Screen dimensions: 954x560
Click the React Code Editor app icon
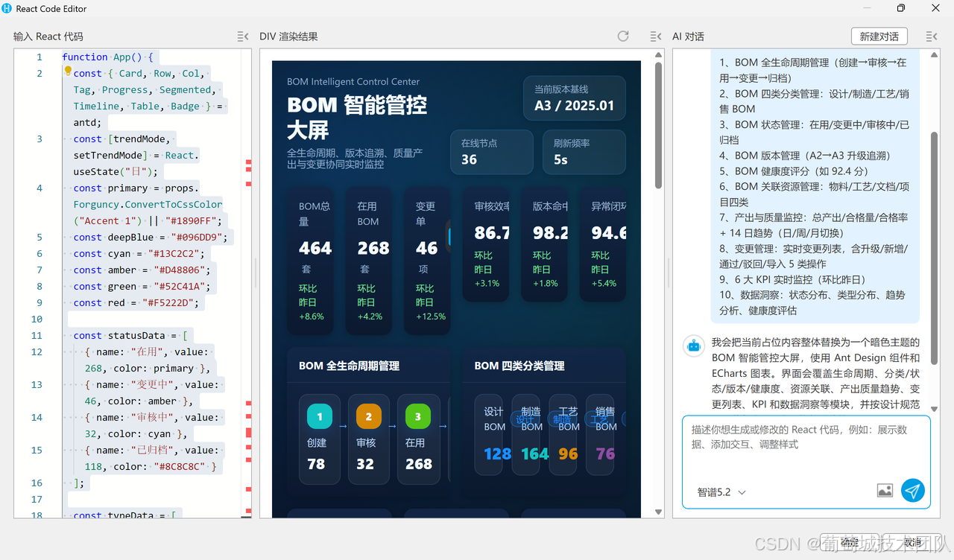point(7,8)
